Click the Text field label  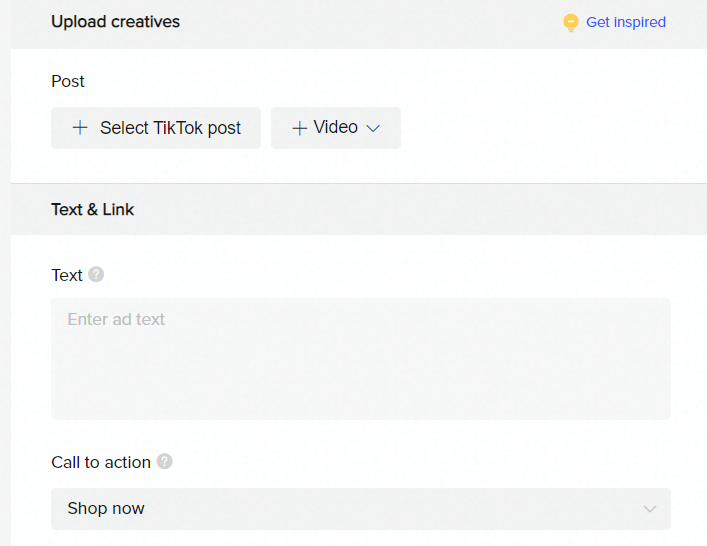coord(67,275)
